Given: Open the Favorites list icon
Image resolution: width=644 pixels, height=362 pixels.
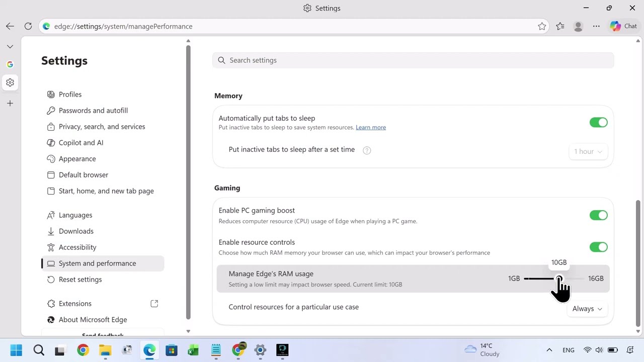Looking at the screenshot, I should (560, 26).
